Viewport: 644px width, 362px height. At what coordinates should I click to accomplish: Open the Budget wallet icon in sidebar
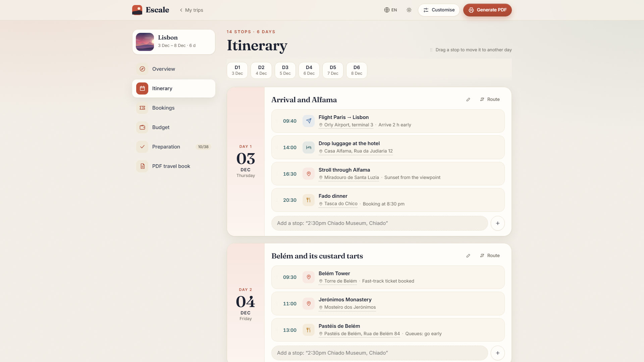142,127
